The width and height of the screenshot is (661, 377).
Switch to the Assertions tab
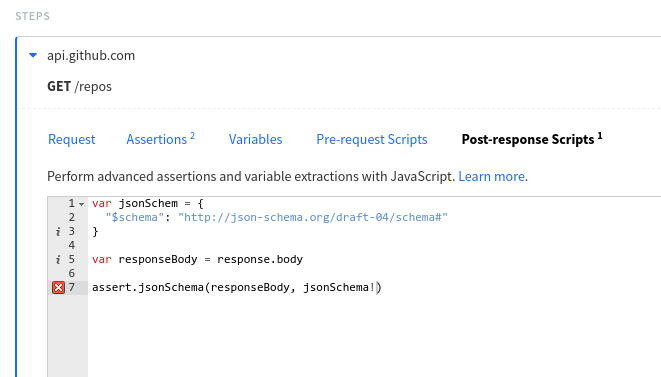pos(161,139)
